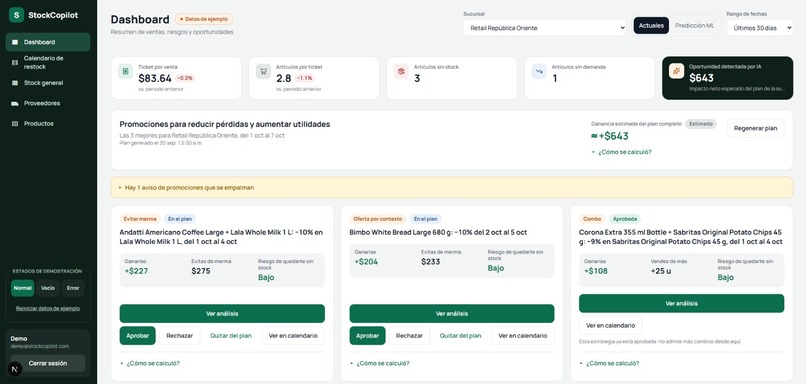Select the Normal demo state
The height and width of the screenshot is (384, 806).
click(23, 288)
